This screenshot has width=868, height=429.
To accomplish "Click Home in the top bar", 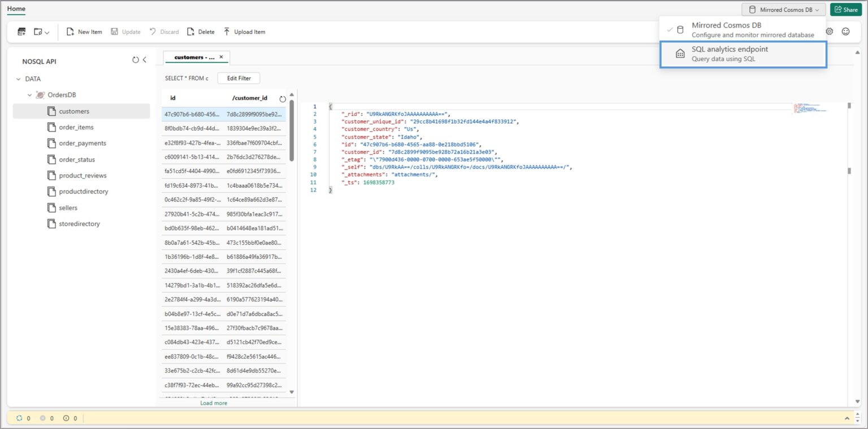I will [16, 8].
